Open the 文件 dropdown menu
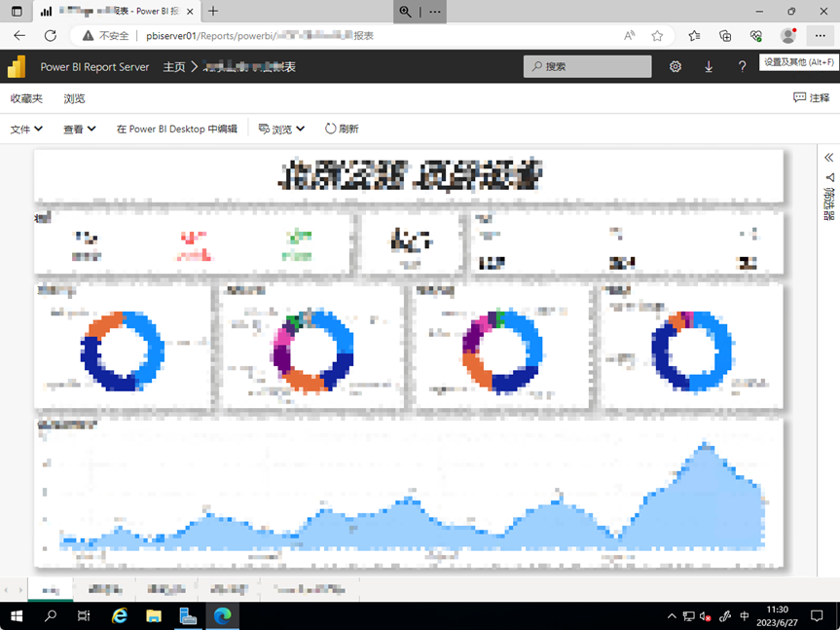Image resolution: width=840 pixels, height=630 pixels. (x=26, y=129)
